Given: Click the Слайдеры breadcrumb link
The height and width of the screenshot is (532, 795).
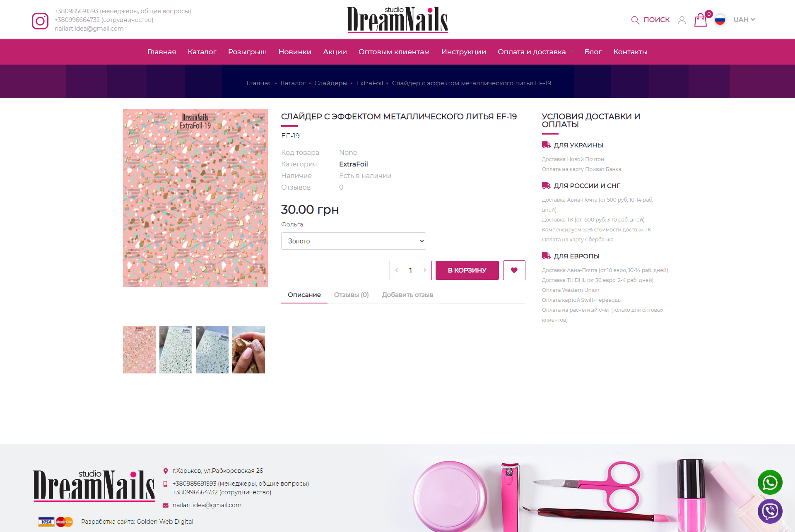Looking at the screenshot, I should [330, 83].
